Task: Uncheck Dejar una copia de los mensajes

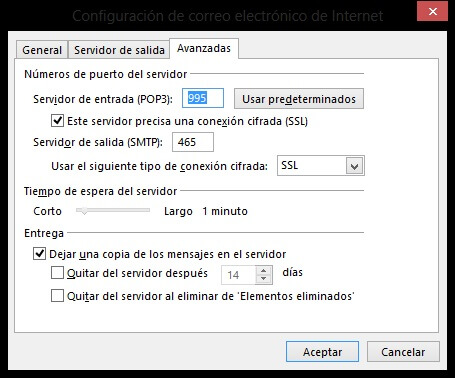Action: pos(39,254)
